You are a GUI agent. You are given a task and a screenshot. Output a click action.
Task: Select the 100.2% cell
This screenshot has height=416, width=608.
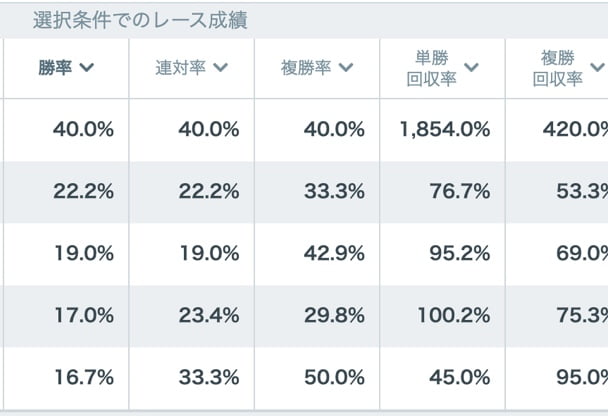(453, 315)
